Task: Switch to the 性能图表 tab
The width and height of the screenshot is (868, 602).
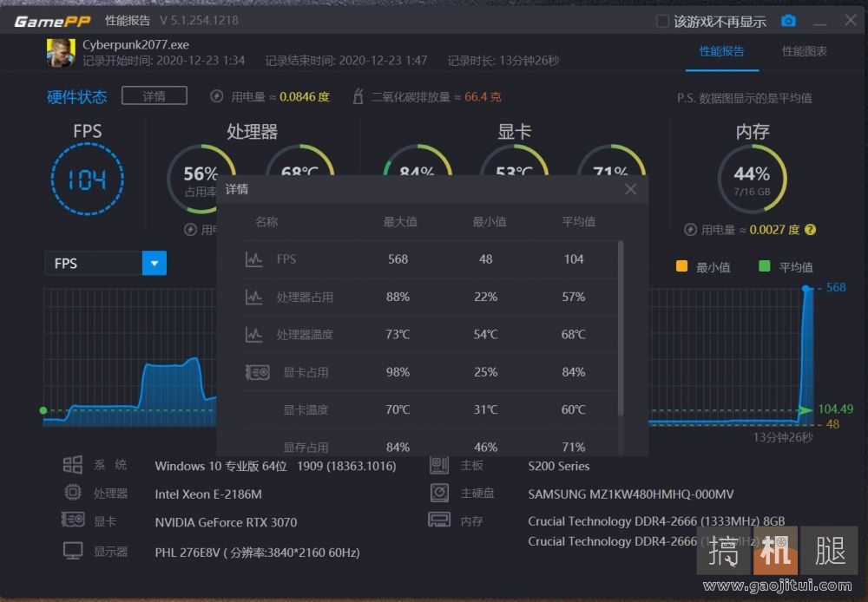Action: coord(804,51)
